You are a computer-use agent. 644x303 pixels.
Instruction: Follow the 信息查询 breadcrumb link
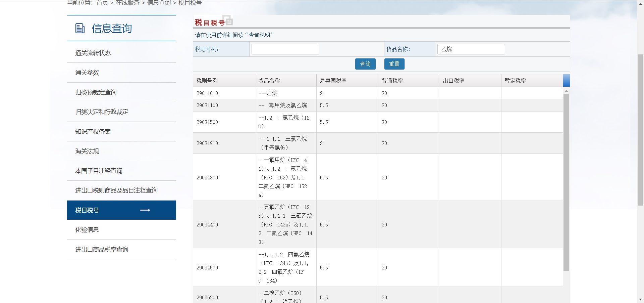159,3
